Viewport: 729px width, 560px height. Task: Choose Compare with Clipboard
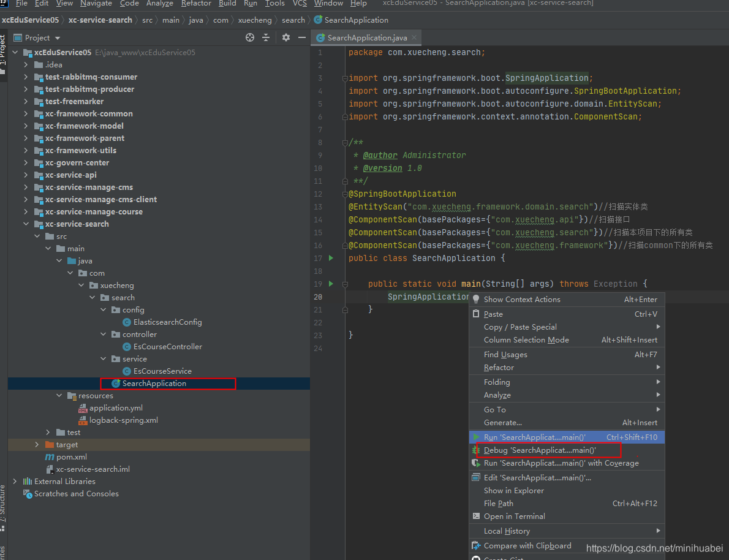click(x=567, y=545)
